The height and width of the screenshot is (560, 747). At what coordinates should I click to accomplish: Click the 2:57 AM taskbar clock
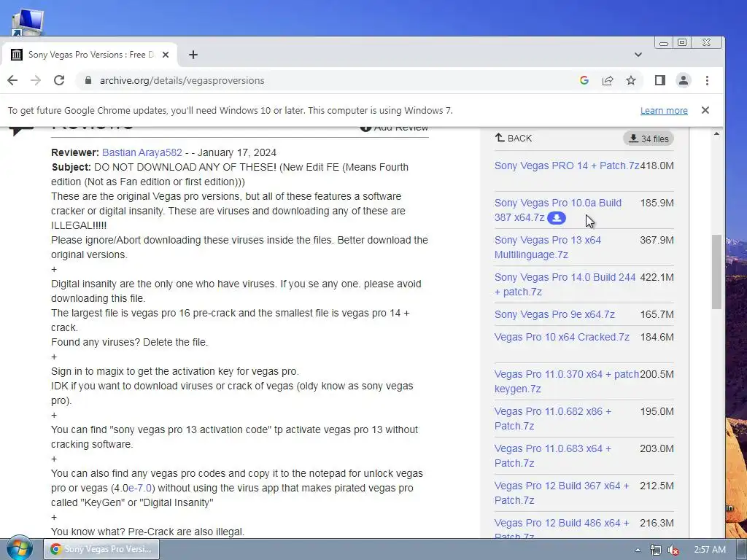710,550
